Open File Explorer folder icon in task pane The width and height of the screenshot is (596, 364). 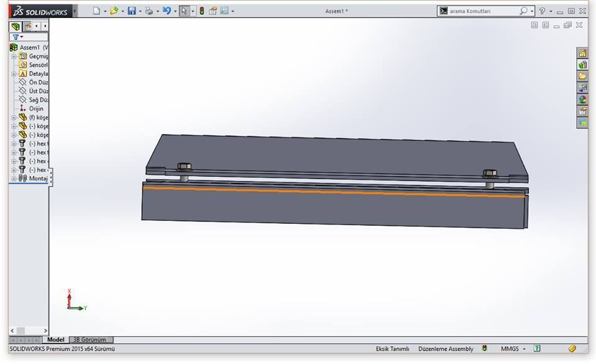tap(582, 76)
